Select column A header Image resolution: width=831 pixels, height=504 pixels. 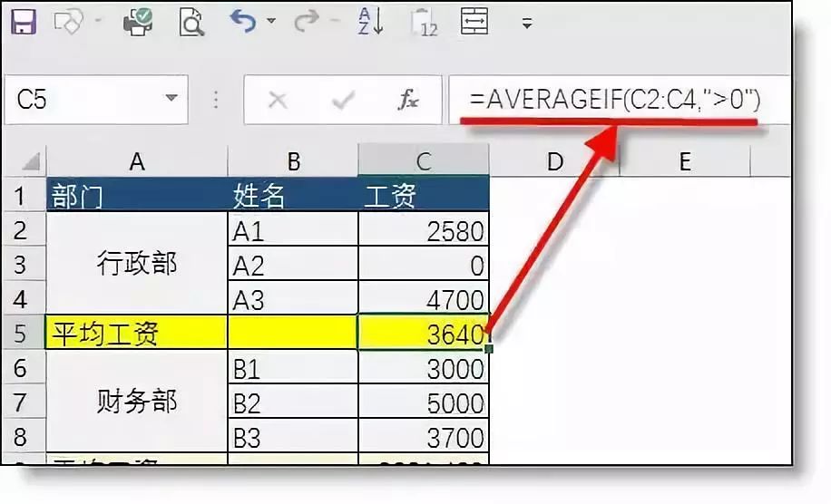[x=137, y=161]
